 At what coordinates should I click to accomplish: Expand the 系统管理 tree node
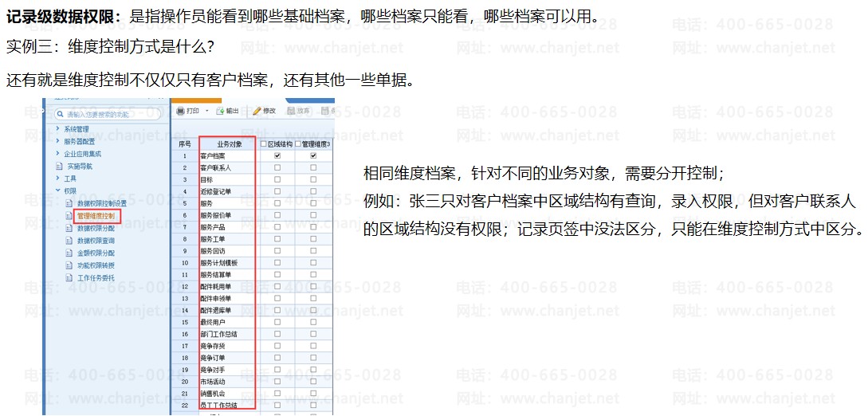tap(58, 128)
